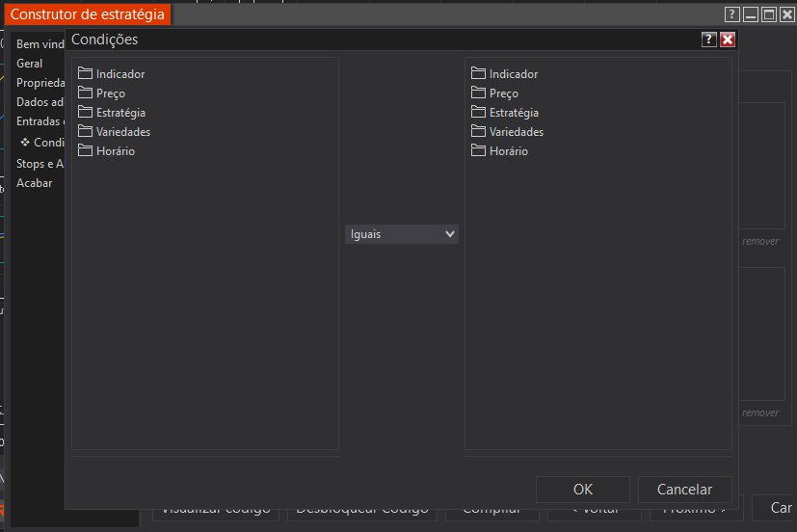Maximize the Construtor de estratégia window
This screenshot has width=797, height=532.
pos(769,14)
